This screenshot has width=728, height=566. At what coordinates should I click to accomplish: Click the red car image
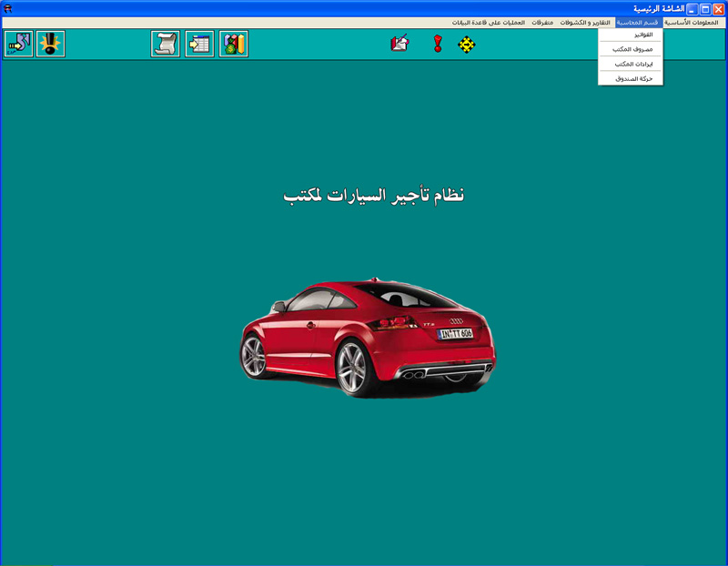coord(368,337)
